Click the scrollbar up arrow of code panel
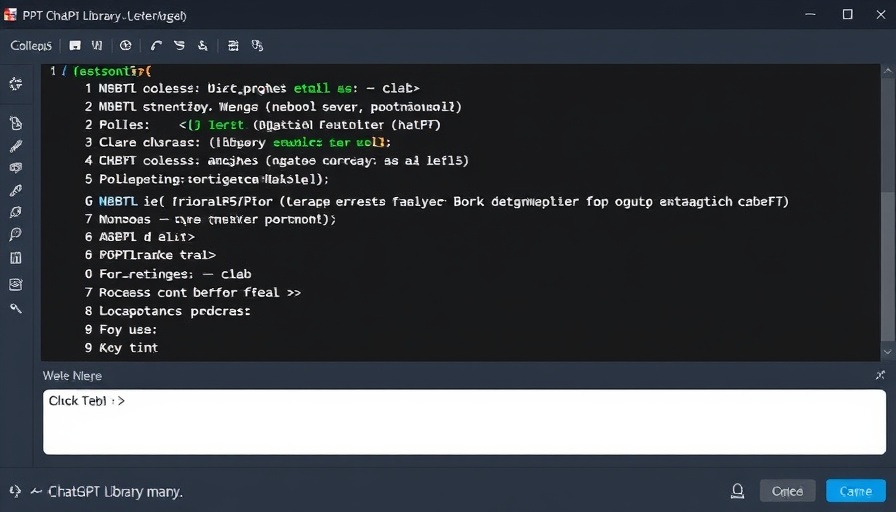Screen dimensions: 896x512 pos(888,71)
